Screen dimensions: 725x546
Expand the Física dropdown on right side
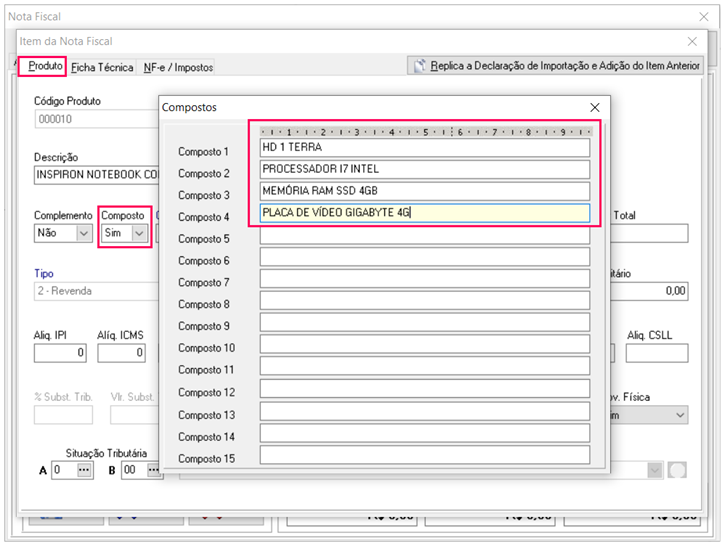click(679, 415)
